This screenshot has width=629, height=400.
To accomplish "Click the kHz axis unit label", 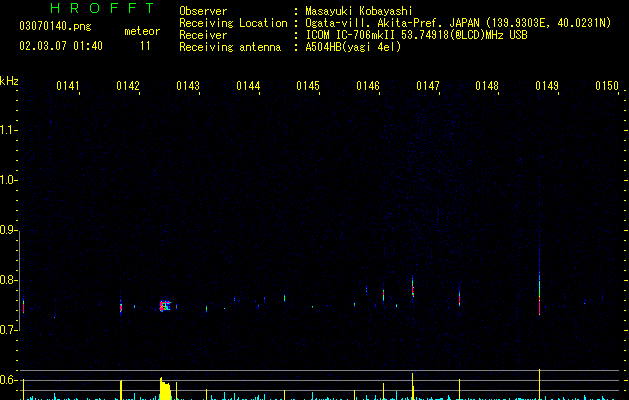I will [x=9, y=81].
